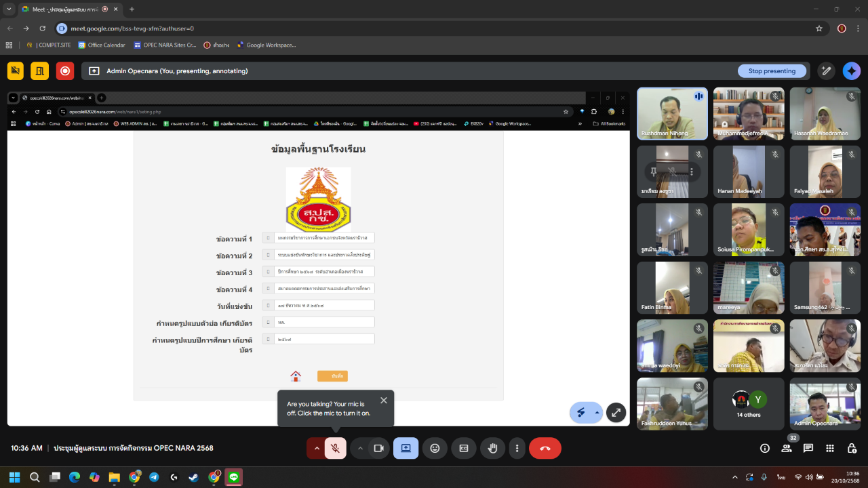Viewport: 868px width, 488px height.
Task: Toggle closed captions in the meeting
Action: (464, 448)
